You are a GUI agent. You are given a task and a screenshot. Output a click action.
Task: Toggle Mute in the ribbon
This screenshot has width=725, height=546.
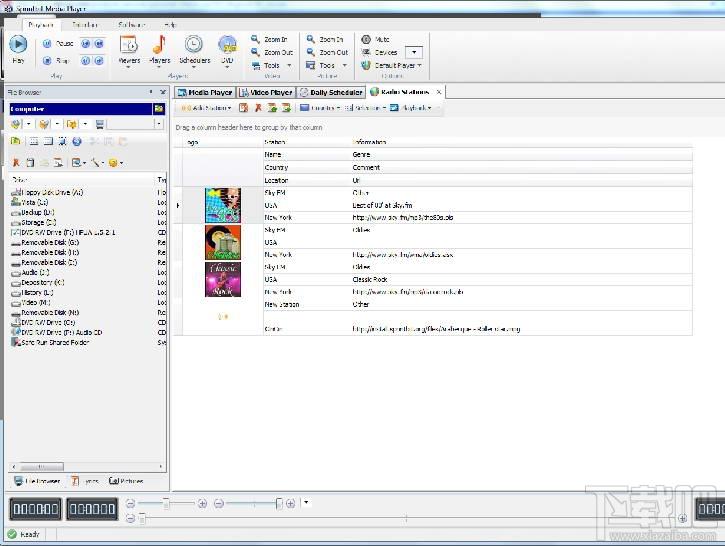[x=375, y=39]
